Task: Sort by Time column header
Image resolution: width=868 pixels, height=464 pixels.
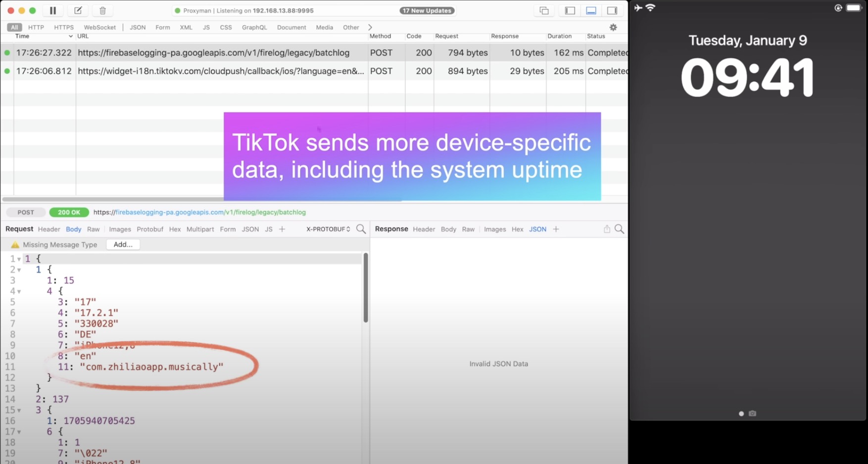Action: click(44, 36)
